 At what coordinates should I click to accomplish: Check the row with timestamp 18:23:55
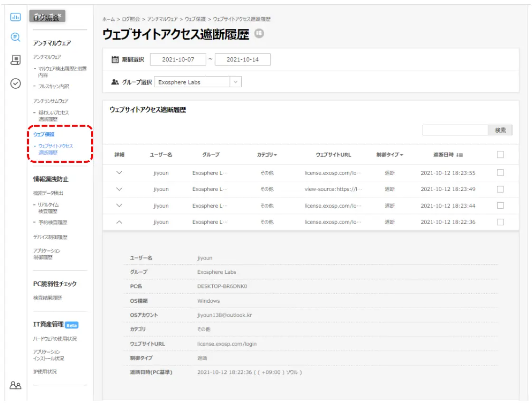(x=500, y=173)
